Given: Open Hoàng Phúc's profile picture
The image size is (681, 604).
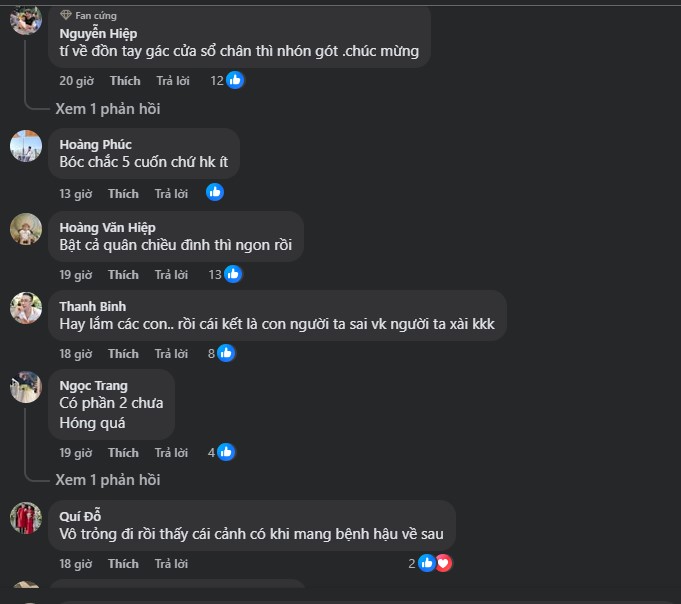Looking at the screenshot, I should (x=26, y=146).
